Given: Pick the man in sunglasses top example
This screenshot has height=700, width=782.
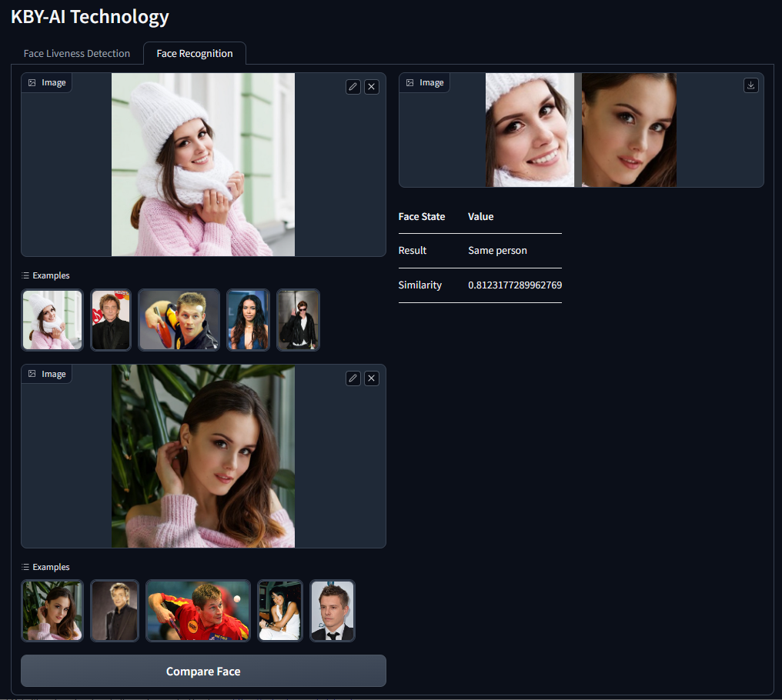Looking at the screenshot, I should coord(298,320).
